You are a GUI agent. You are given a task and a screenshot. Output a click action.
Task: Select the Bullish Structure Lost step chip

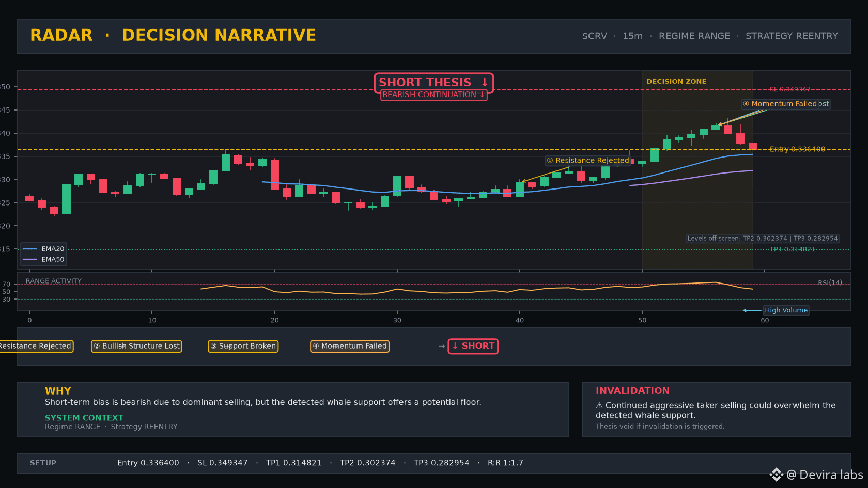(136, 346)
